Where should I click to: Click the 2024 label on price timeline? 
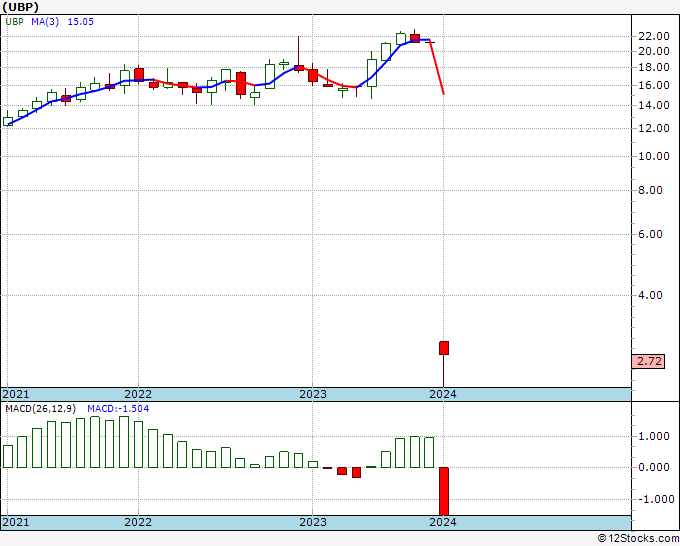click(443, 394)
